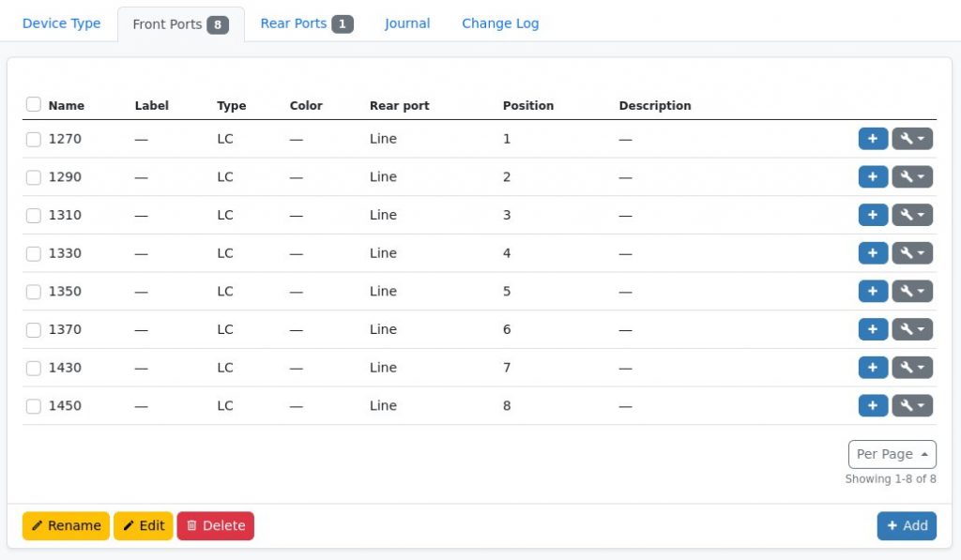Click the Edit button
Viewport: 961px width, 560px height.
(x=143, y=525)
